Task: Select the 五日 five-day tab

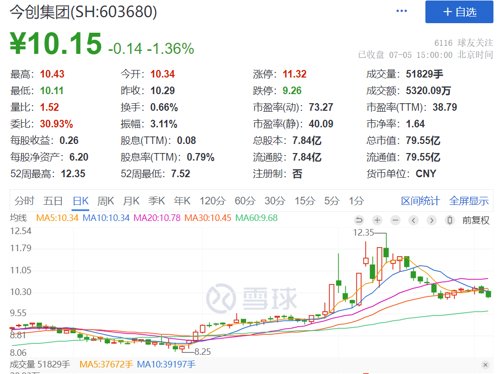Action: click(53, 201)
